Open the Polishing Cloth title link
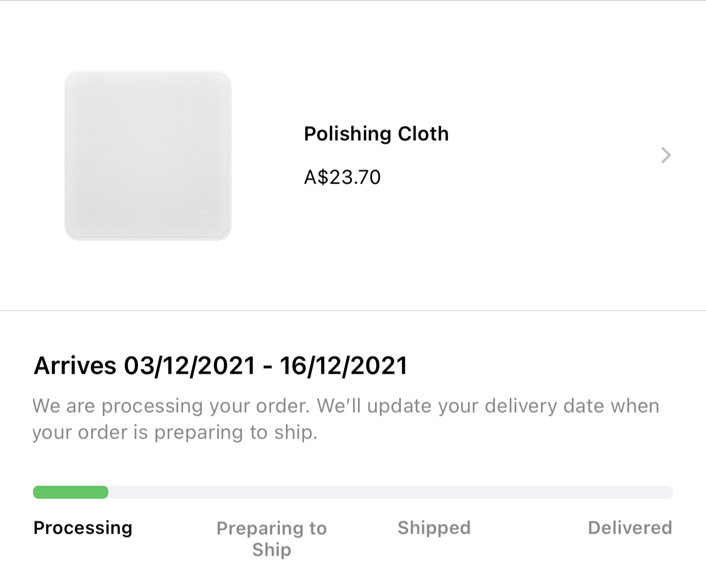This screenshot has width=706, height=588. (x=376, y=134)
